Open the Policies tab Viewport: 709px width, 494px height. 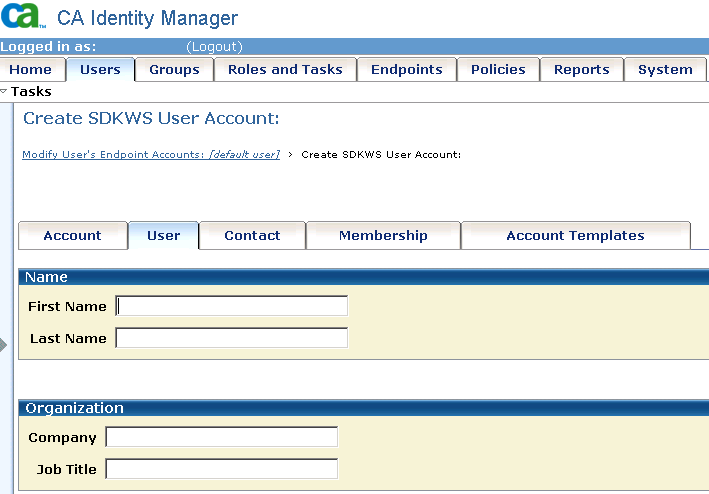(x=498, y=69)
